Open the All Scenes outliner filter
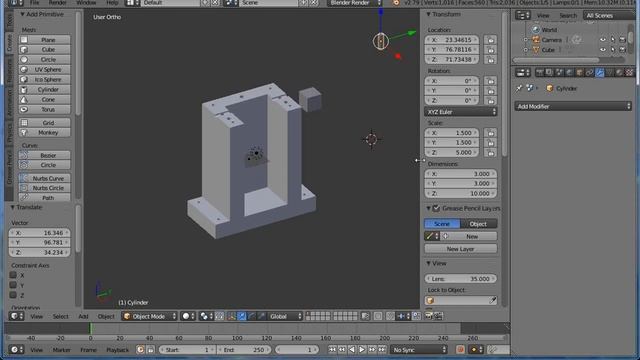Image resolution: width=640 pixels, height=360 pixels. pos(609,16)
